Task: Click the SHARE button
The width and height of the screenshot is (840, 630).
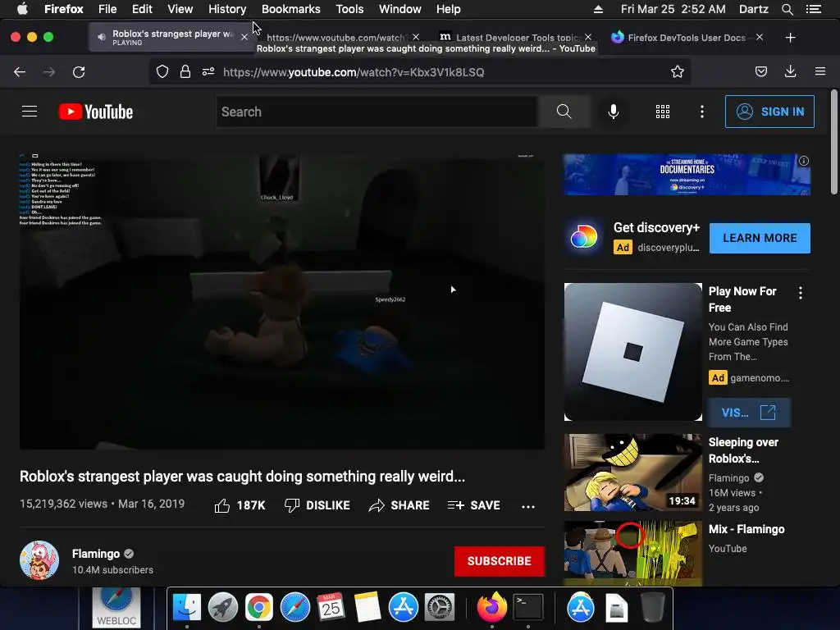Action: click(399, 505)
